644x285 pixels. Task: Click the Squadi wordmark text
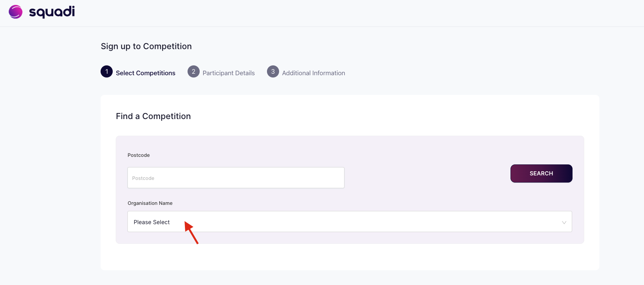52,12
